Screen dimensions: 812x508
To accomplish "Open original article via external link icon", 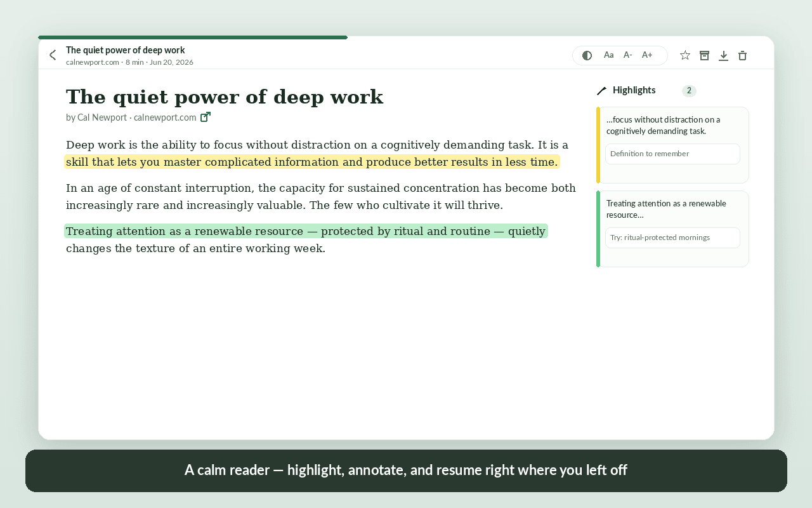I will tap(206, 117).
